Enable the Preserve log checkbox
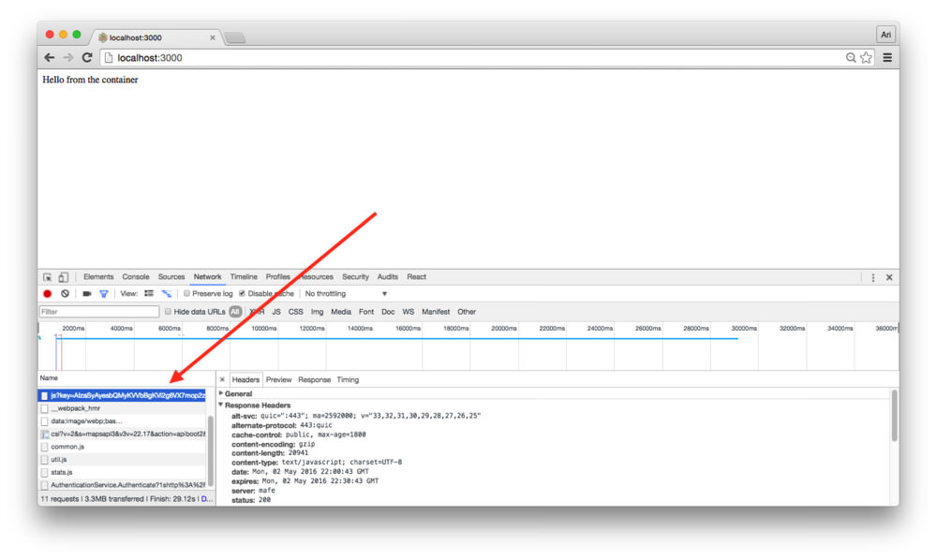The image size is (937, 560). pyautogui.click(x=186, y=294)
